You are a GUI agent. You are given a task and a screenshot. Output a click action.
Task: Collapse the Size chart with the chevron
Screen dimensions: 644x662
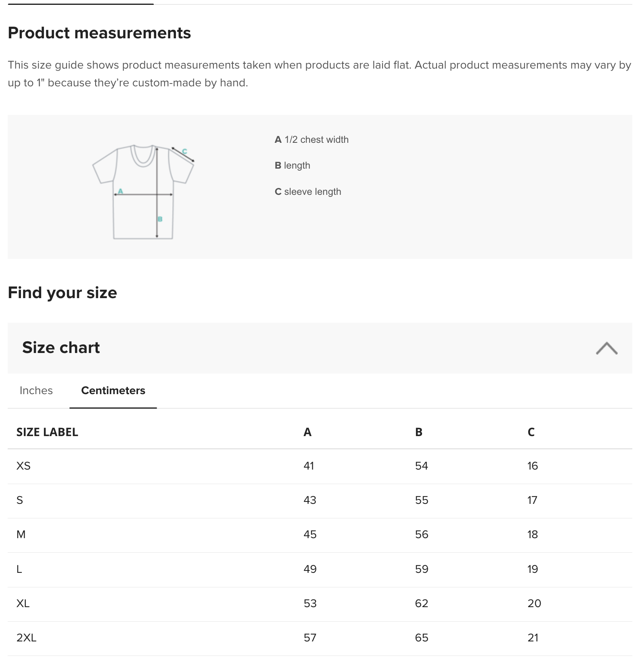click(606, 348)
